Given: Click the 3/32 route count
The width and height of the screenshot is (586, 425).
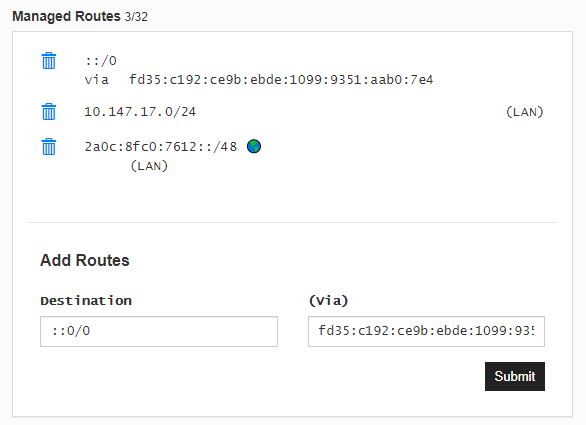Looking at the screenshot, I should point(136,17).
